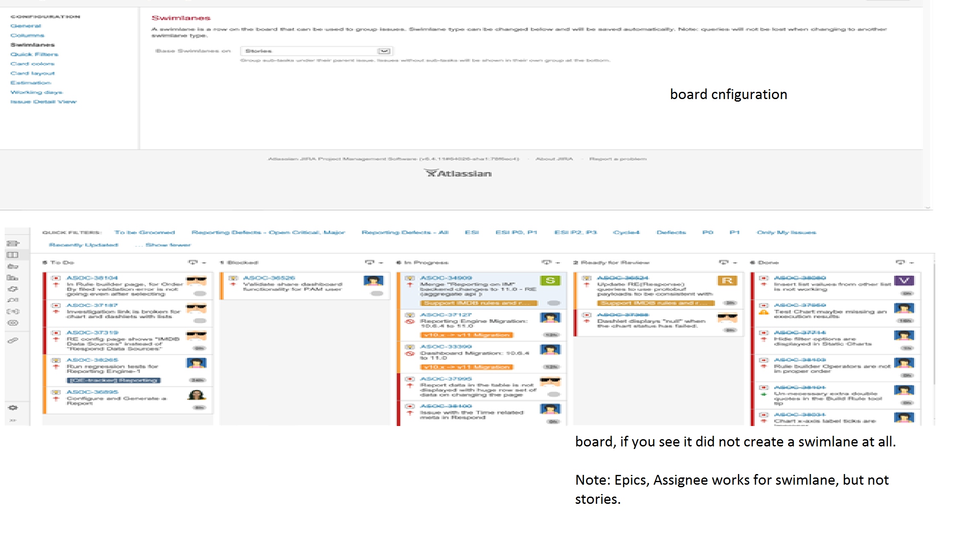Click green S avatar on ASOC-34909 card
The height and width of the screenshot is (551, 980).
click(x=550, y=281)
